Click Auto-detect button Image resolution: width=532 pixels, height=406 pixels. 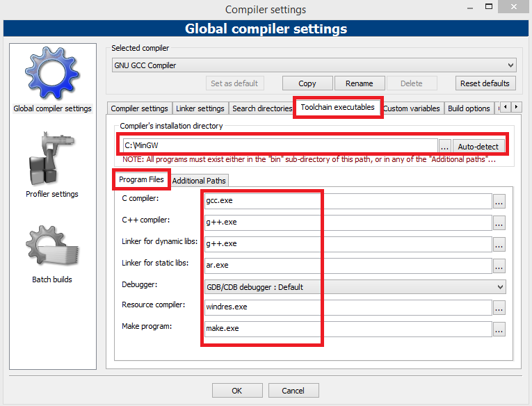478,146
